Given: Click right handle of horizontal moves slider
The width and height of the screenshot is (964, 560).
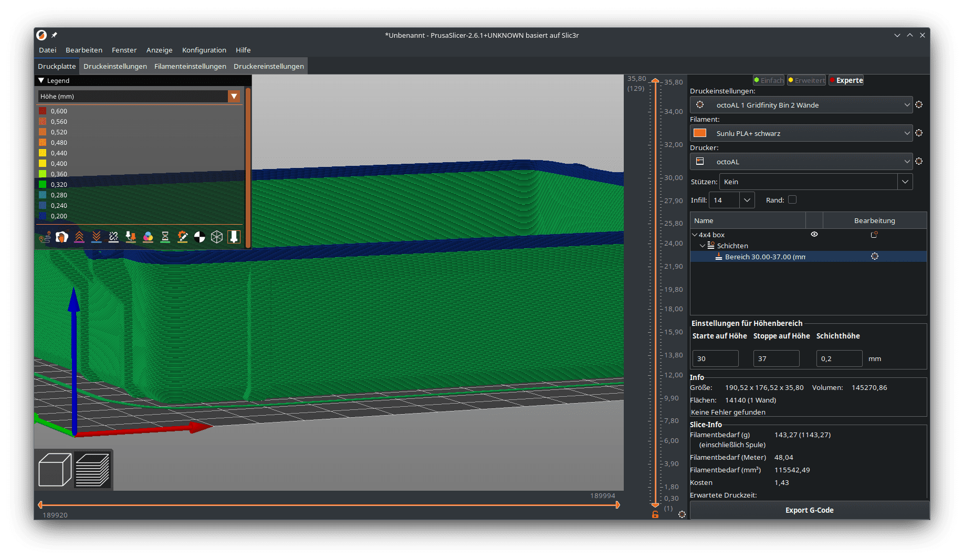Looking at the screenshot, I should pos(617,505).
